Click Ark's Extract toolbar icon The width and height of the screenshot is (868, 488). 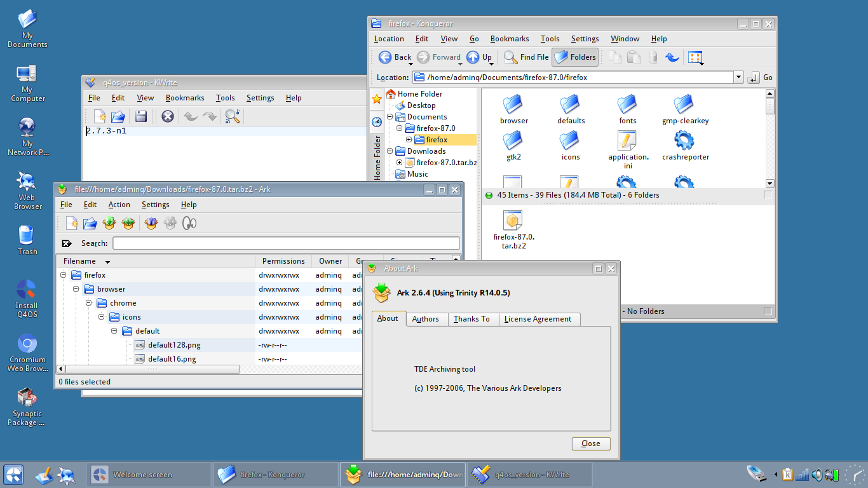point(151,223)
